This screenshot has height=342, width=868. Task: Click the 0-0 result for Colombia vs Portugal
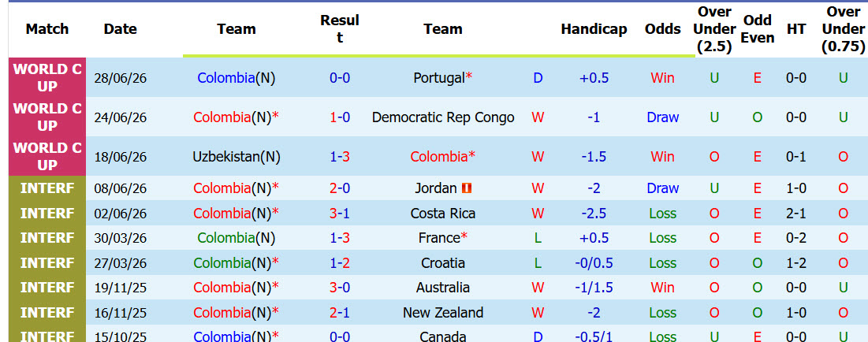(340, 78)
